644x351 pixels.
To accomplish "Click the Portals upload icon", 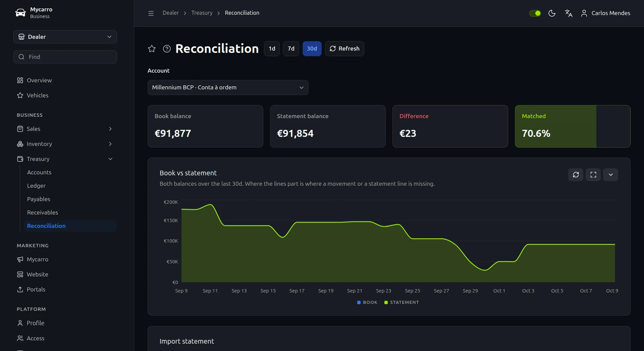I will (x=20, y=289).
